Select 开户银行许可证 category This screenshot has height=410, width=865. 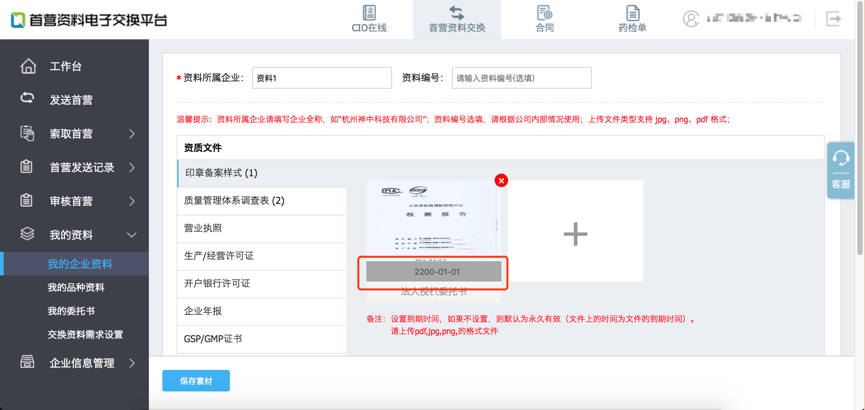click(x=261, y=284)
